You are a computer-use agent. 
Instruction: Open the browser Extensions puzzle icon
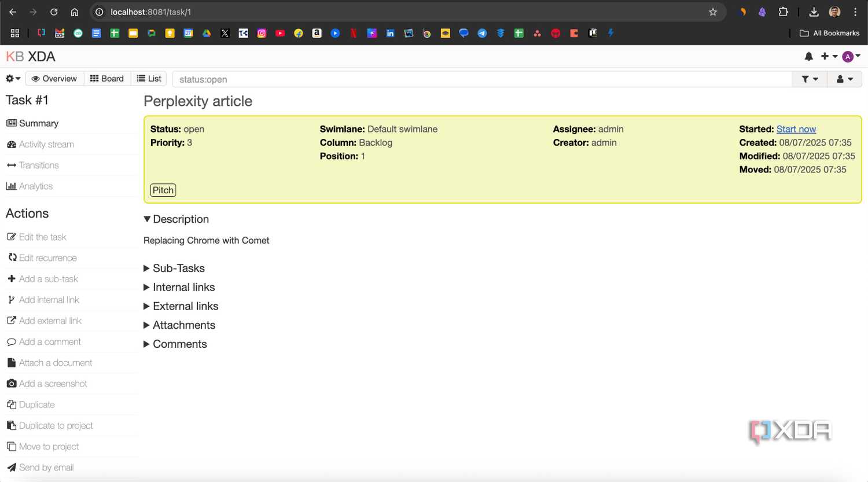(x=783, y=12)
